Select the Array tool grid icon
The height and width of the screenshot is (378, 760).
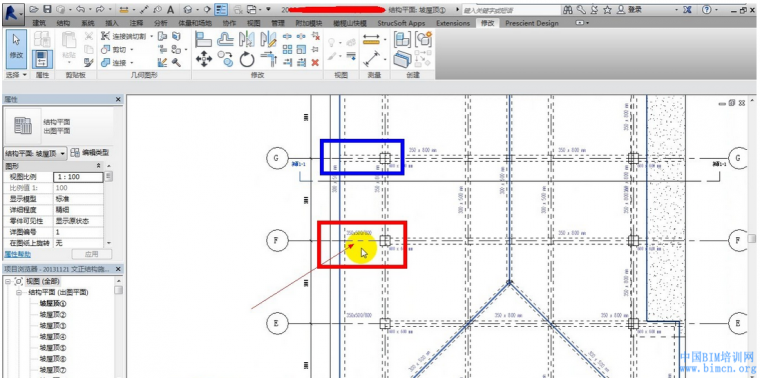point(287,49)
